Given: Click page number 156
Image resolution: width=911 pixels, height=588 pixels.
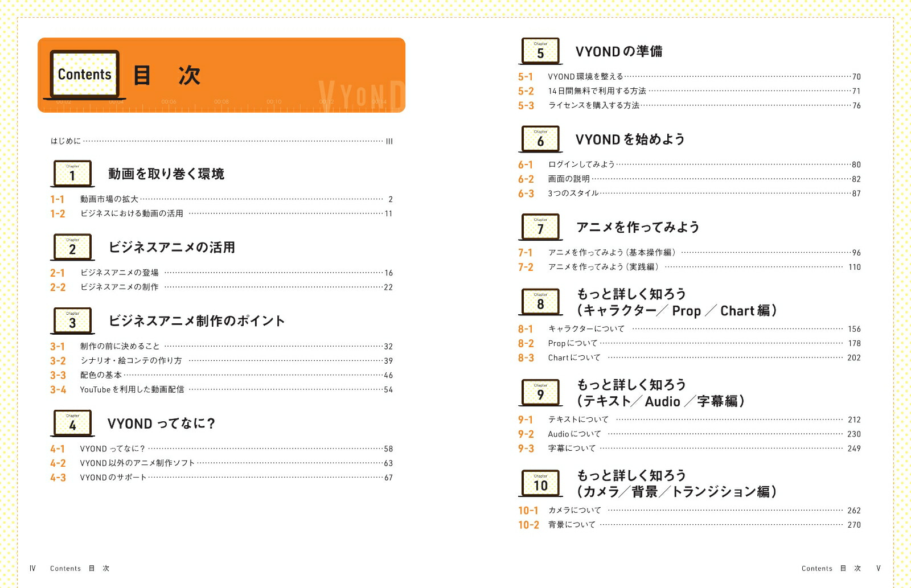Looking at the screenshot, I should tap(854, 329).
